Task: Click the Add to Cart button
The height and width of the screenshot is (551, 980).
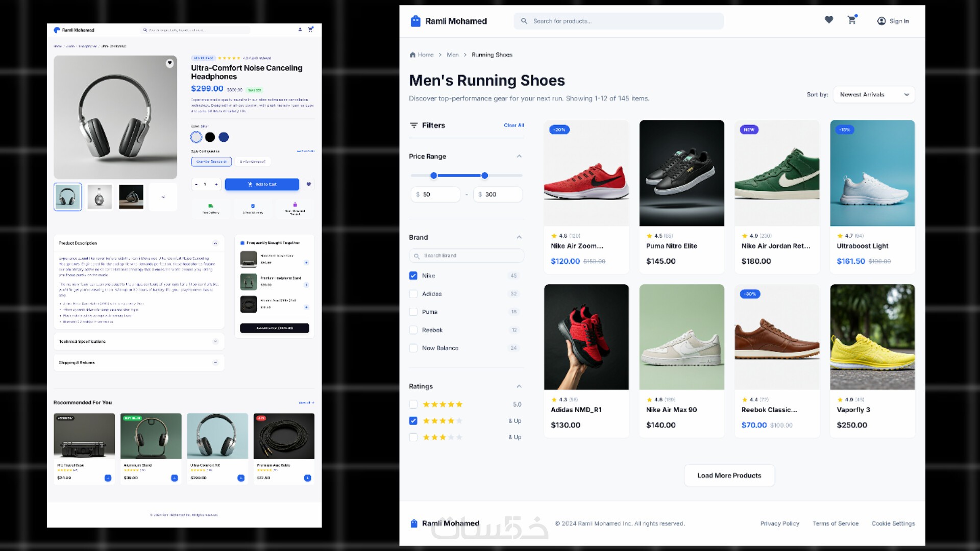Action: (262, 184)
